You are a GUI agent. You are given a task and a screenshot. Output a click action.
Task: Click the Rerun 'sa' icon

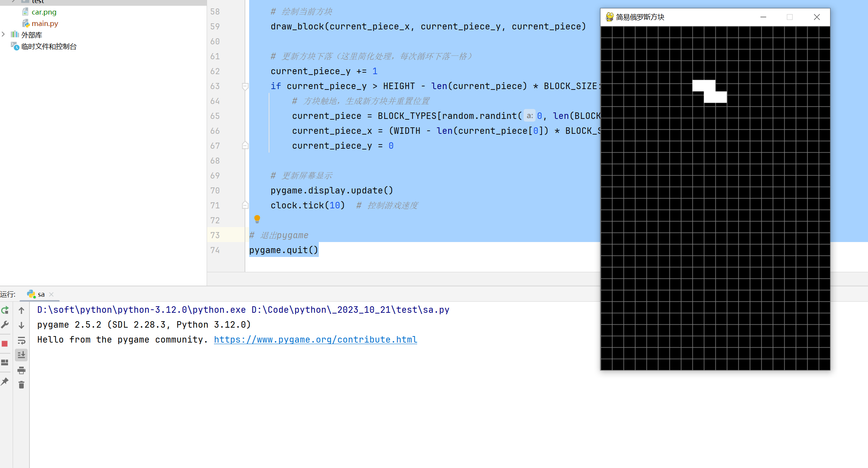(5, 310)
